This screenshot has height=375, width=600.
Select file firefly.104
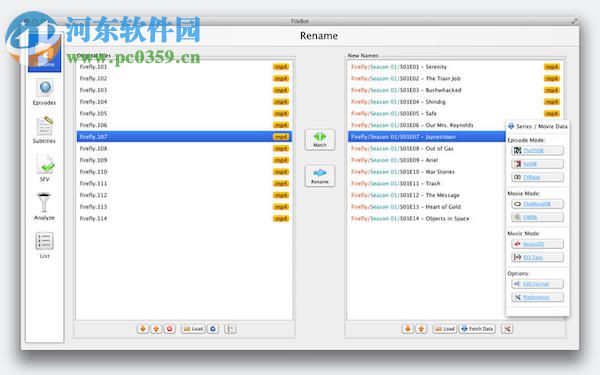click(x=184, y=102)
